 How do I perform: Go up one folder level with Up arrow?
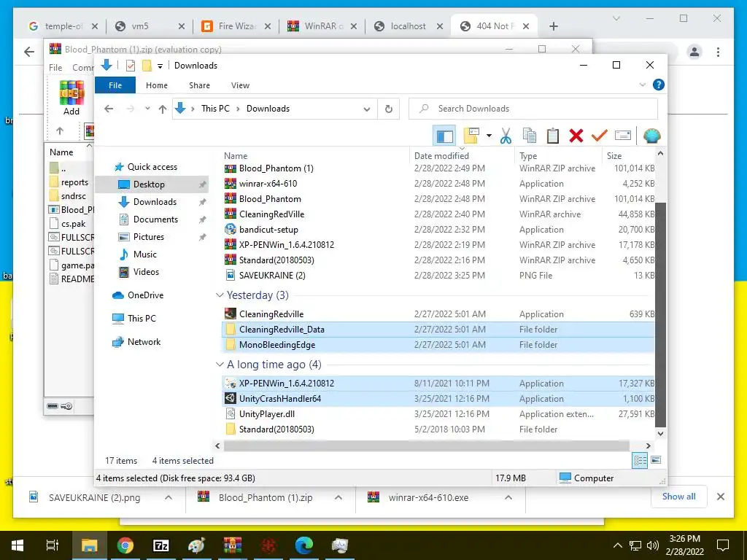pyautogui.click(x=163, y=109)
